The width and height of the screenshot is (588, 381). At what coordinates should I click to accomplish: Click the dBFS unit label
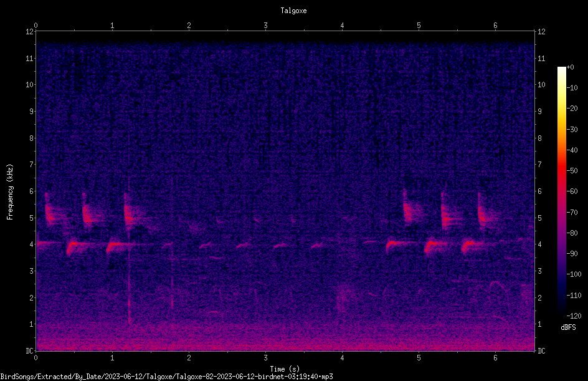568,327
